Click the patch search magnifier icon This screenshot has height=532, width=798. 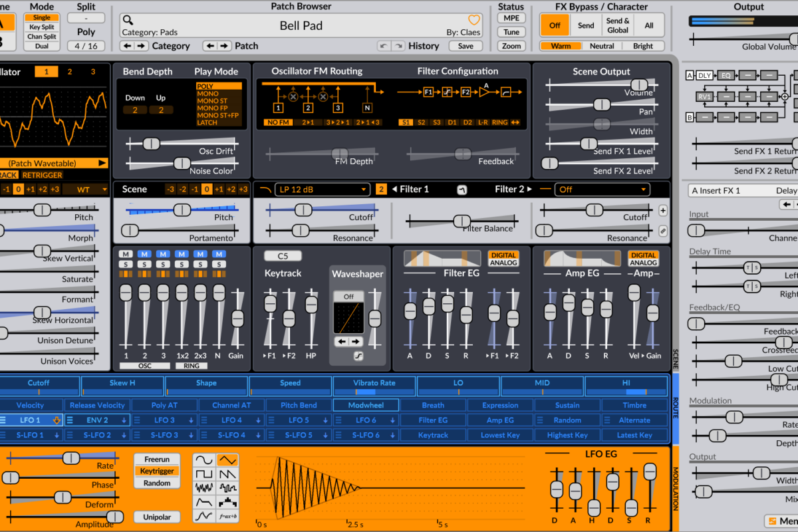[x=128, y=20]
